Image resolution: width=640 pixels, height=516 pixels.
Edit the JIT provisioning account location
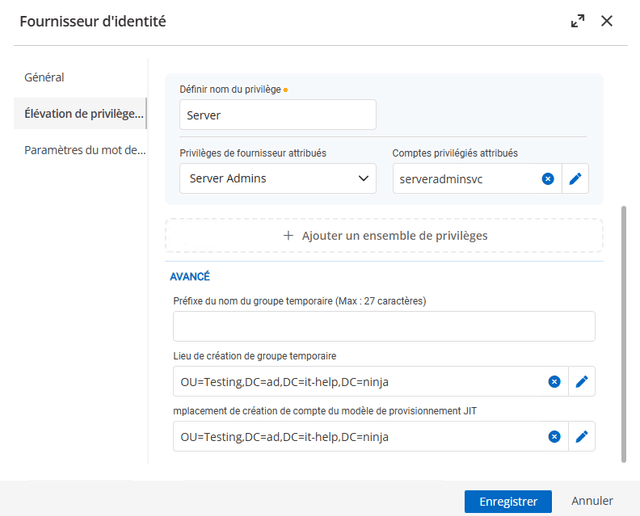click(581, 437)
